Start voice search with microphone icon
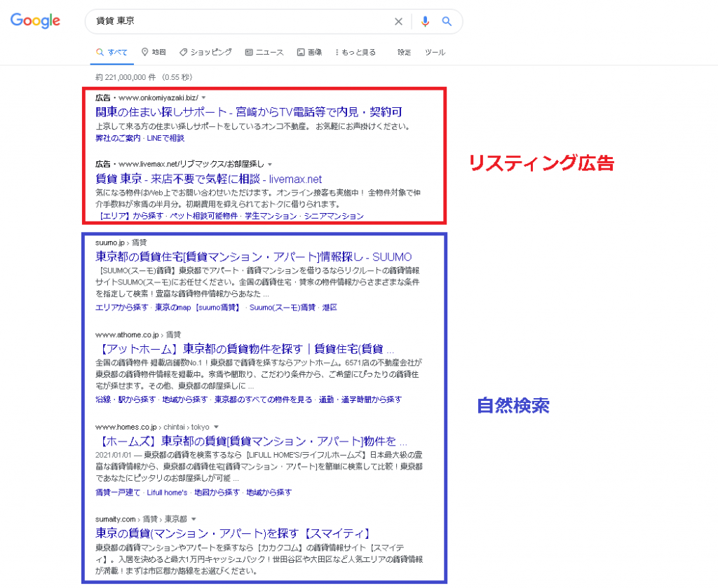 [x=425, y=22]
